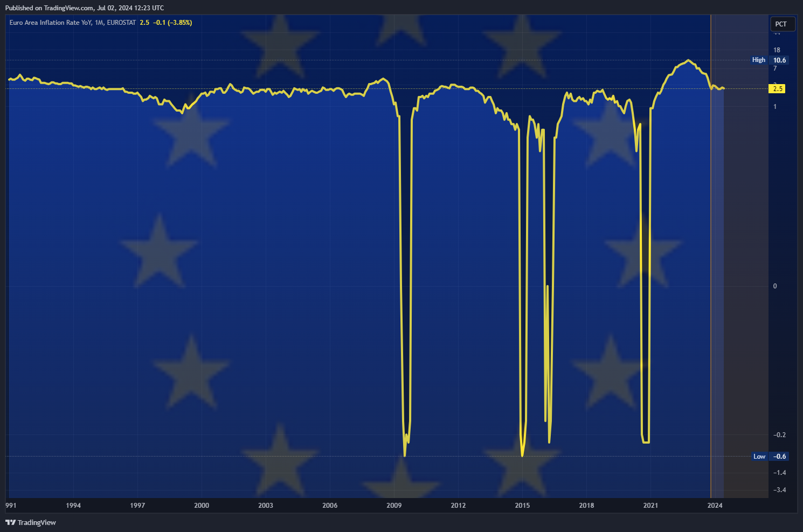Image resolution: width=803 pixels, height=532 pixels.
Task: Click the current value 2.5 in the legend
Action: point(144,23)
